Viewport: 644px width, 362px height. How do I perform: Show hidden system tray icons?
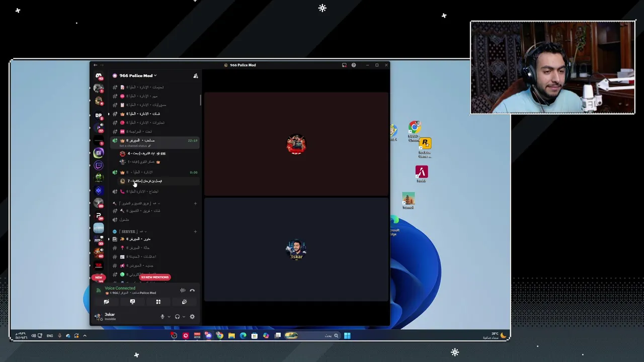point(85,335)
